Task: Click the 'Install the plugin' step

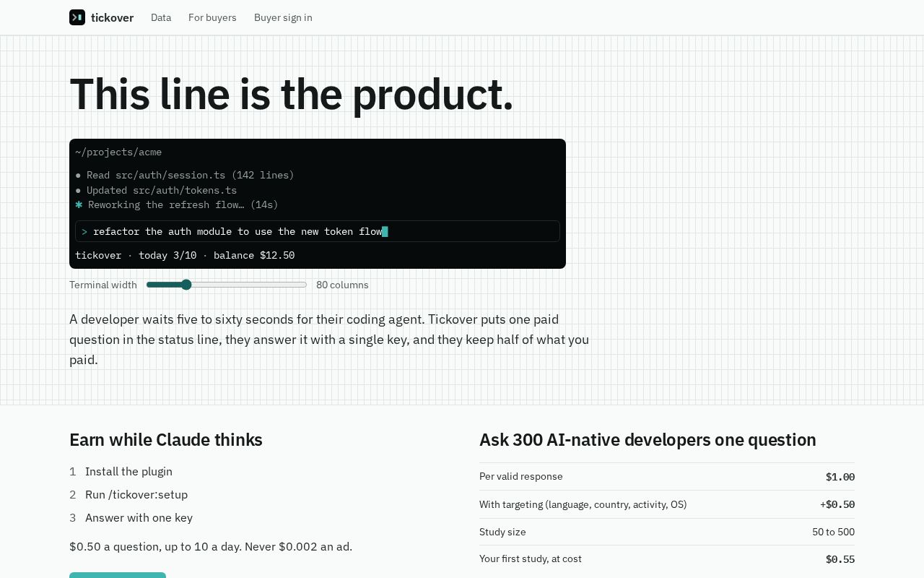Action: 128,472
